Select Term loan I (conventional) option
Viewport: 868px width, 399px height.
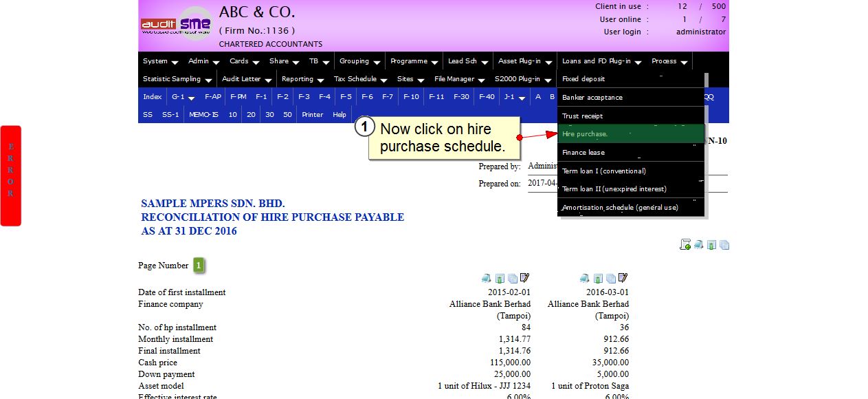pos(603,171)
